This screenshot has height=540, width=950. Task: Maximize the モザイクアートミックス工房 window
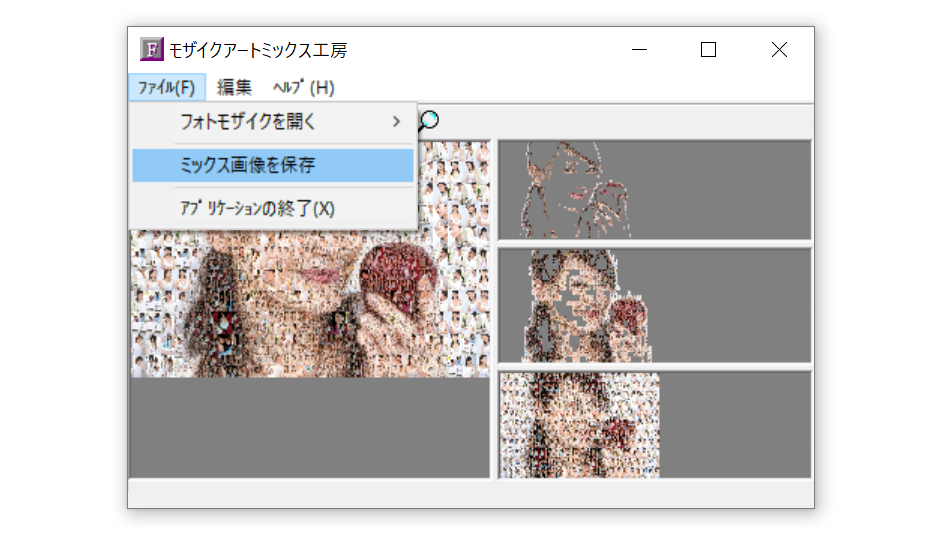coord(708,50)
